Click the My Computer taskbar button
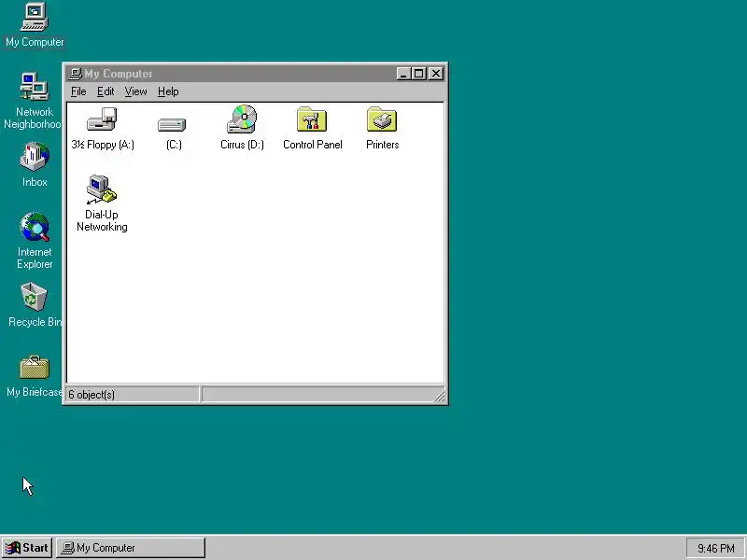The height and width of the screenshot is (560, 747). (131, 548)
